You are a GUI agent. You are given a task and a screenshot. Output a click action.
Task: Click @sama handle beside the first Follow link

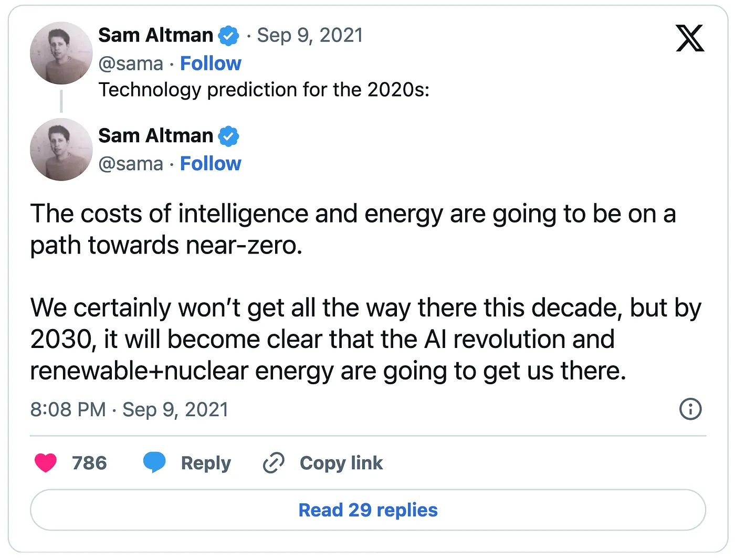click(131, 64)
